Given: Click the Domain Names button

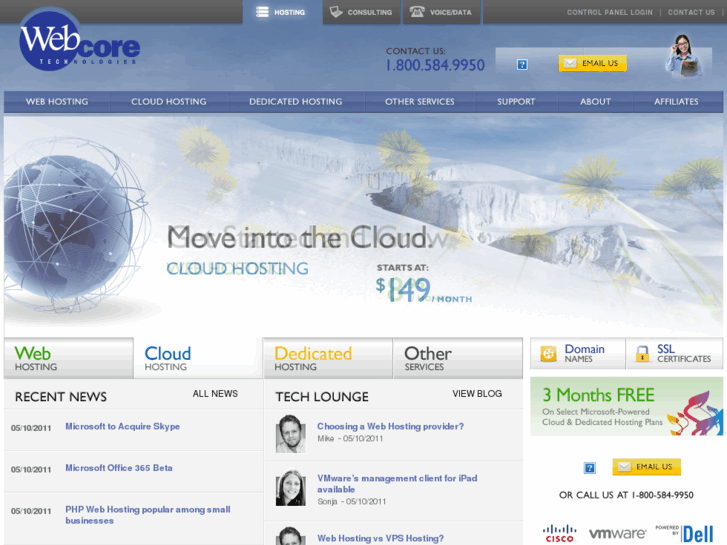Looking at the screenshot, I should click(x=578, y=353).
